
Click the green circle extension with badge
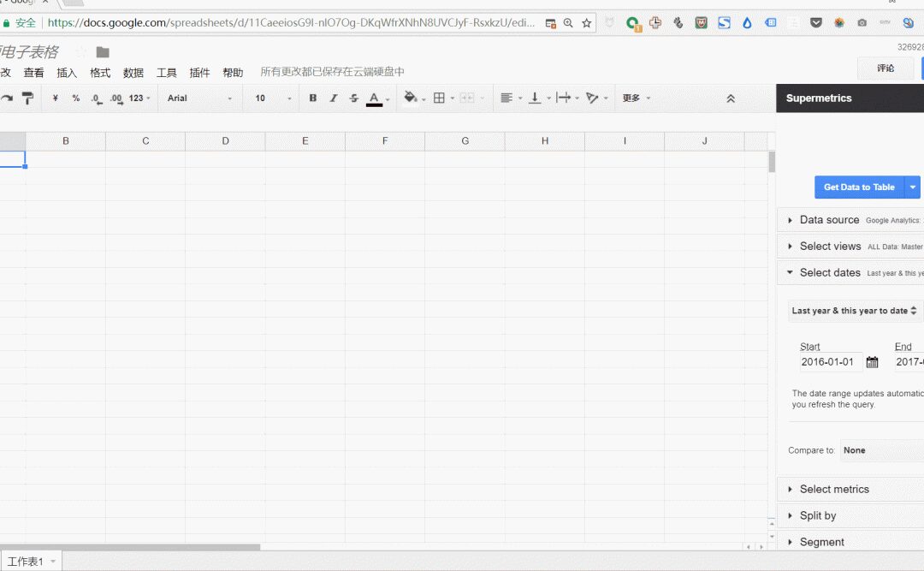[633, 24]
